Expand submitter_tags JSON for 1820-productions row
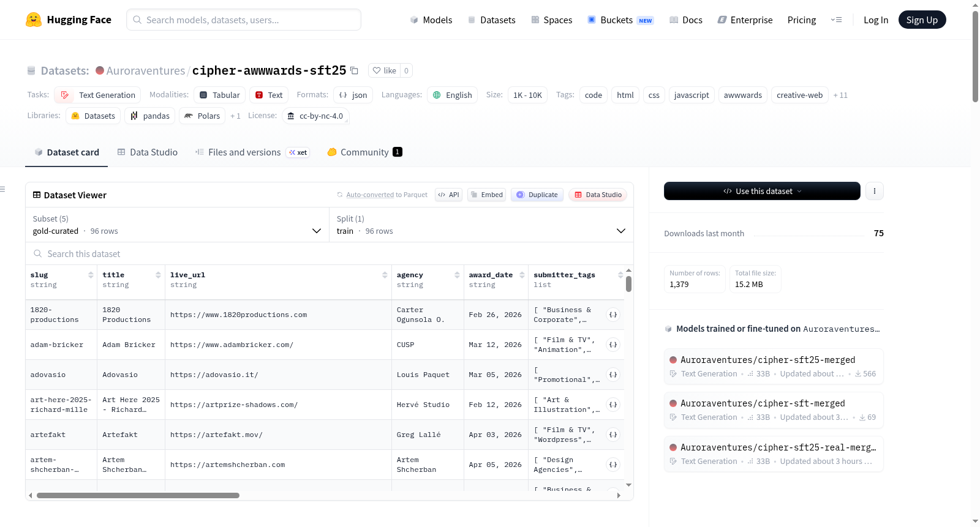This screenshot has height=527, width=980. [613, 315]
